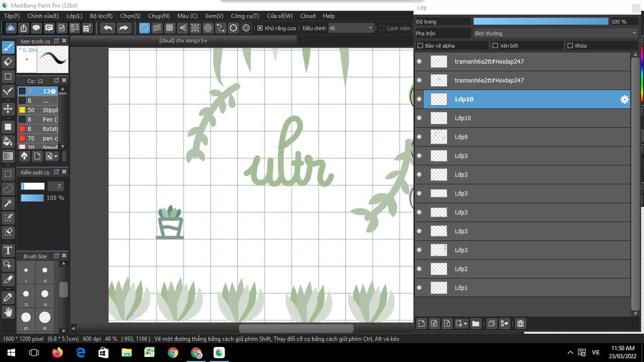Enable the radial snap guide
The height and width of the screenshot is (362, 644).
195,28
